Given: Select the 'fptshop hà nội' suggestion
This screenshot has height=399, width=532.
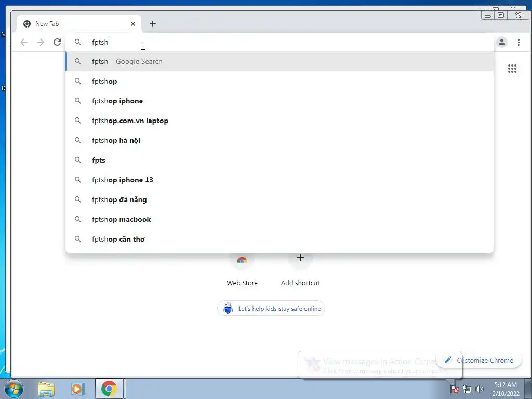Looking at the screenshot, I should pyautogui.click(x=280, y=140).
